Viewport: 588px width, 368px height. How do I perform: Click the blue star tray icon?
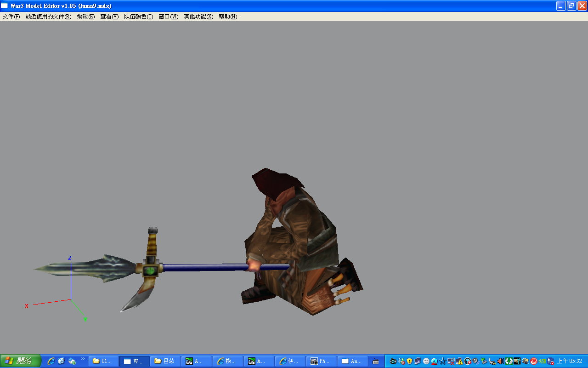pyautogui.click(x=442, y=361)
